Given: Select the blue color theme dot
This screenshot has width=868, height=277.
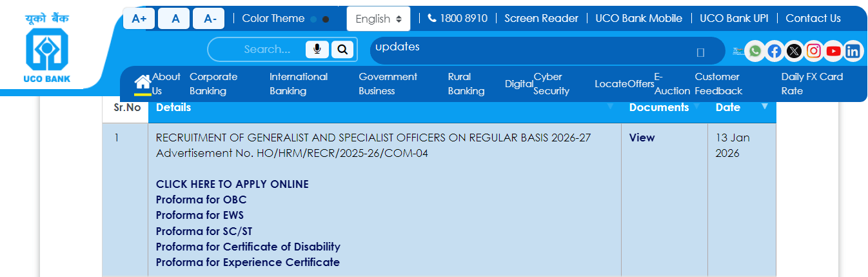Looking at the screenshot, I should pos(313,19).
